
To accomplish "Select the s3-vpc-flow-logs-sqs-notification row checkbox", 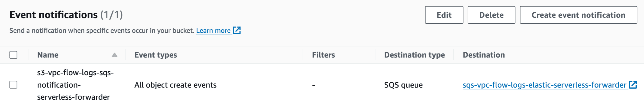I will 13,85.
